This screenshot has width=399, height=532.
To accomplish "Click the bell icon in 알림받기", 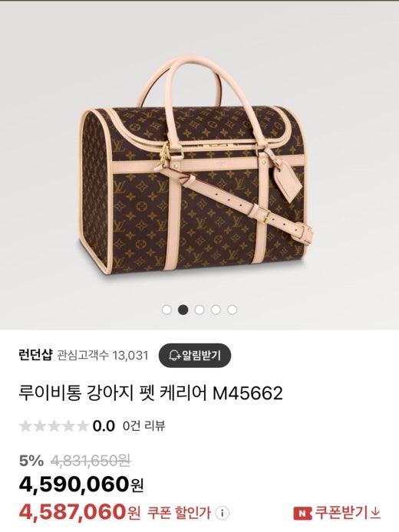I will coord(174,356).
